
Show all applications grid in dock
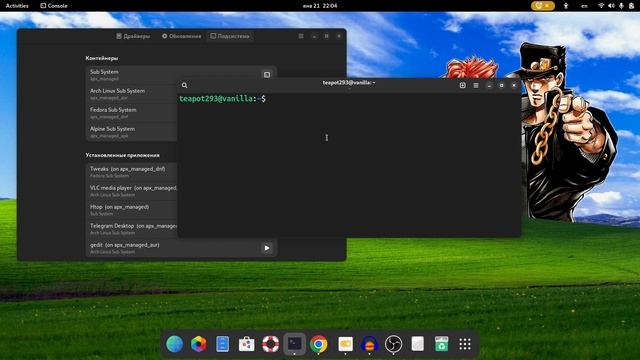(x=465, y=344)
